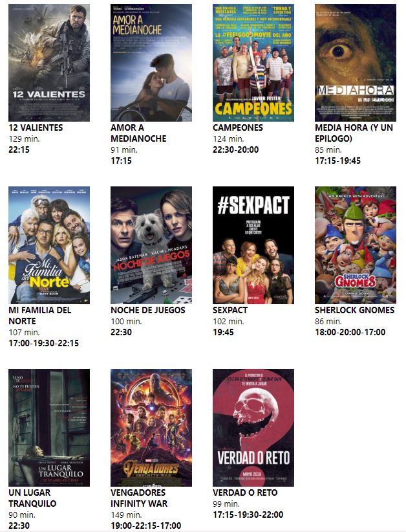This screenshot has height=532, width=406.
Task: Select the Campeones movie poster
Action: point(253,63)
